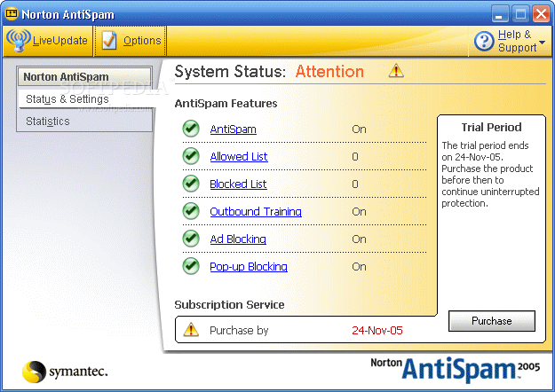Click the Blocked List count value 0
The width and height of the screenshot is (555, 392).
click(x=355, y=184)
